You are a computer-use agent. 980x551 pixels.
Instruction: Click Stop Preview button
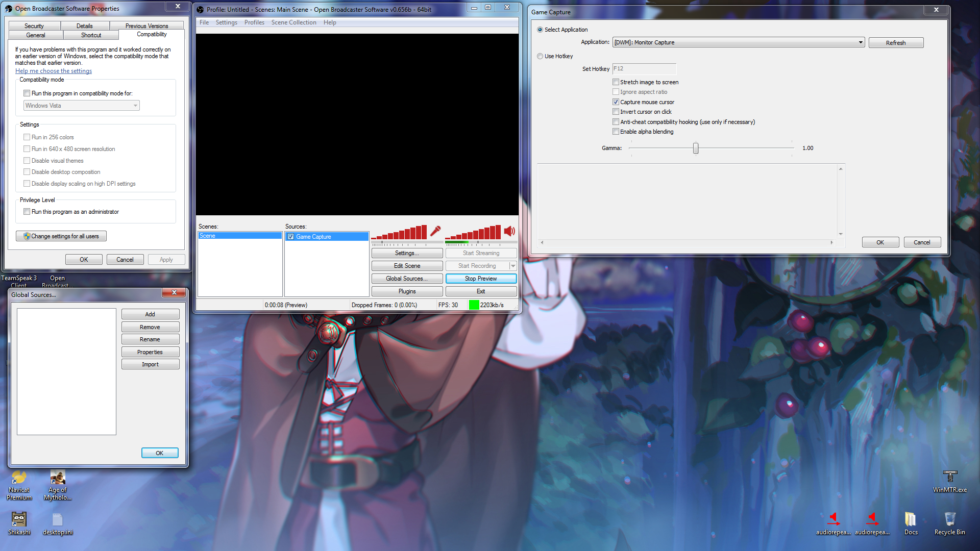click(x=481, y=279)
